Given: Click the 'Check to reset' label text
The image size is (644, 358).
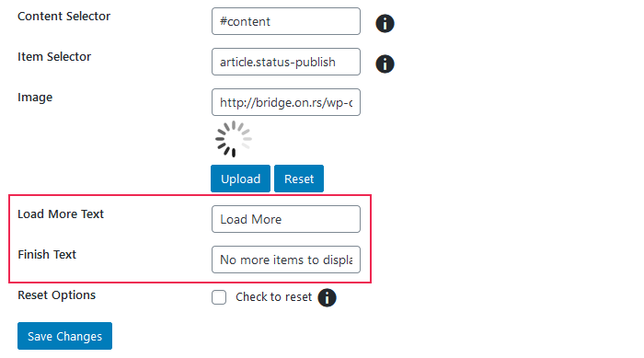Looking at the screenshot, I should 273,296.
